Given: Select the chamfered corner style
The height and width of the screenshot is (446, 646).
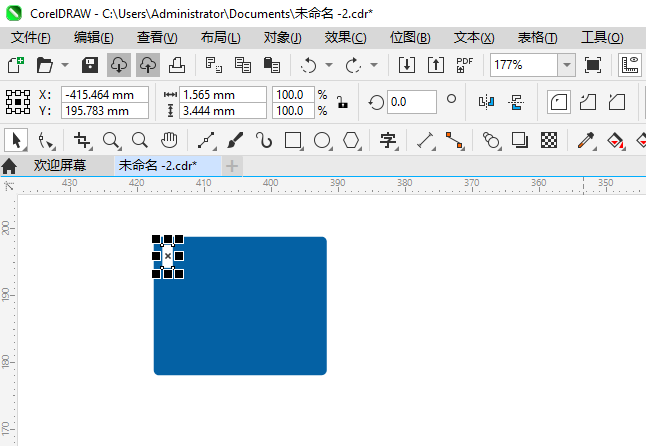Looking at the screenshot, I should [x=617, y=102].
